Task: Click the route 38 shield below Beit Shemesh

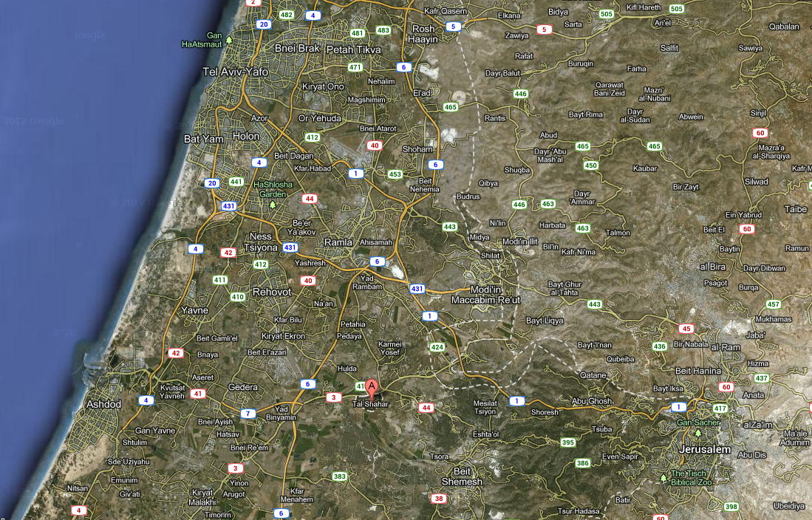Action: click(x=439, y=499)
